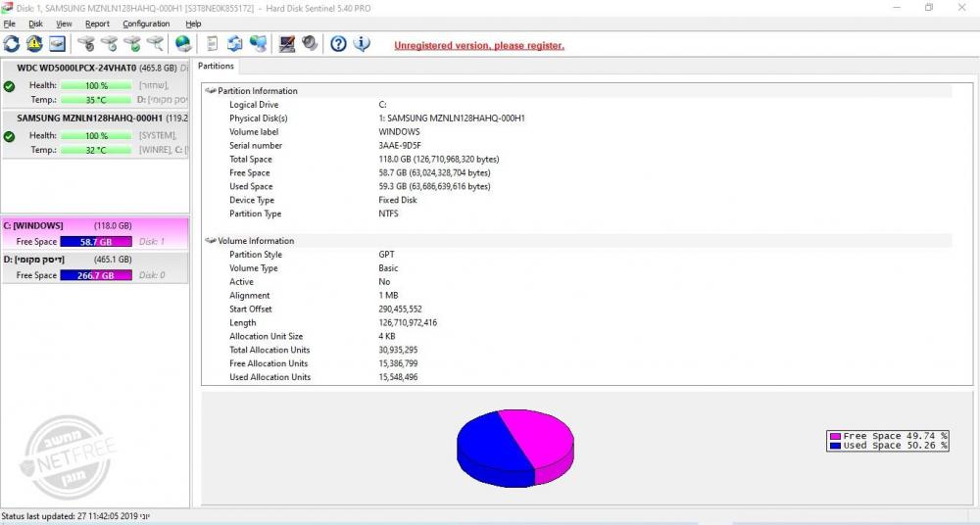Click the green health check icon for WDC disk
Image resolution: width=980 pixels, height=525 pixels.
(x=10, y=86)
